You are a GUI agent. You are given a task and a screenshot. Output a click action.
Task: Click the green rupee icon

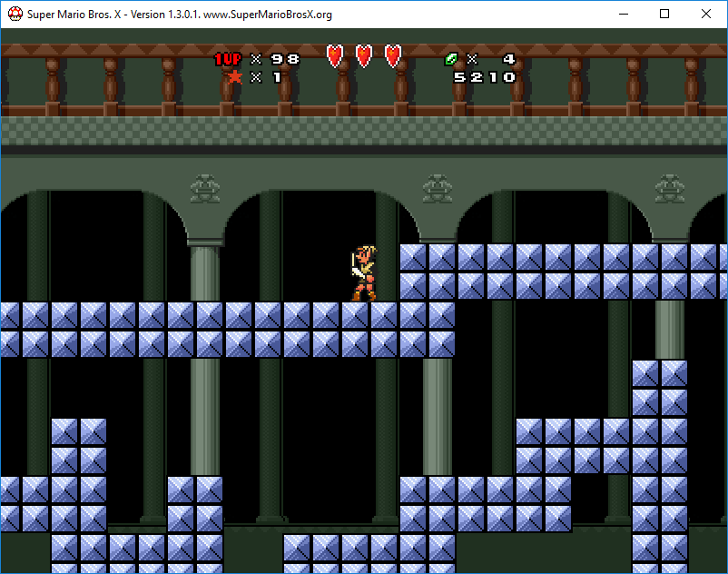point(451,59)
